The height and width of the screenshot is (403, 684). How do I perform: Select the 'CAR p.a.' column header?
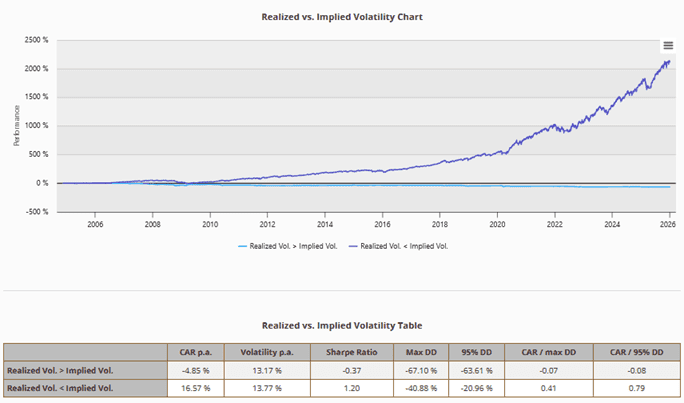click(196, 351)
